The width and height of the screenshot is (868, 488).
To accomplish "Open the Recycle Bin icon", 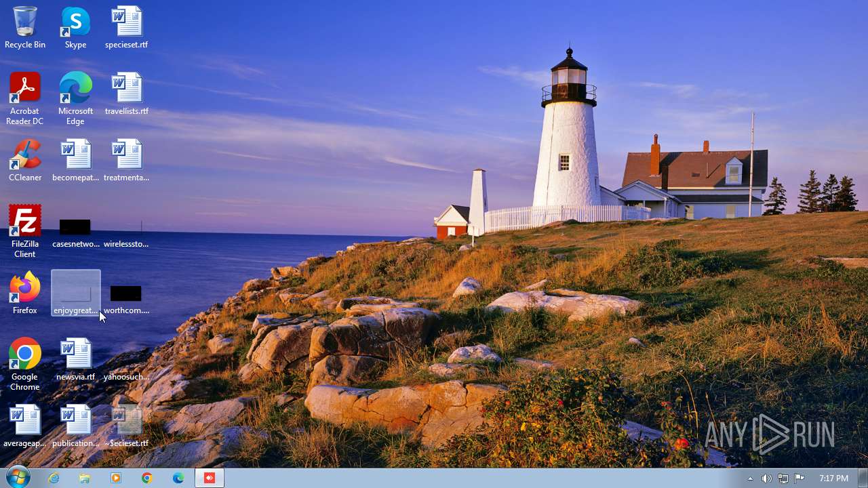I will pyautogui.click(x=25, y=28).
